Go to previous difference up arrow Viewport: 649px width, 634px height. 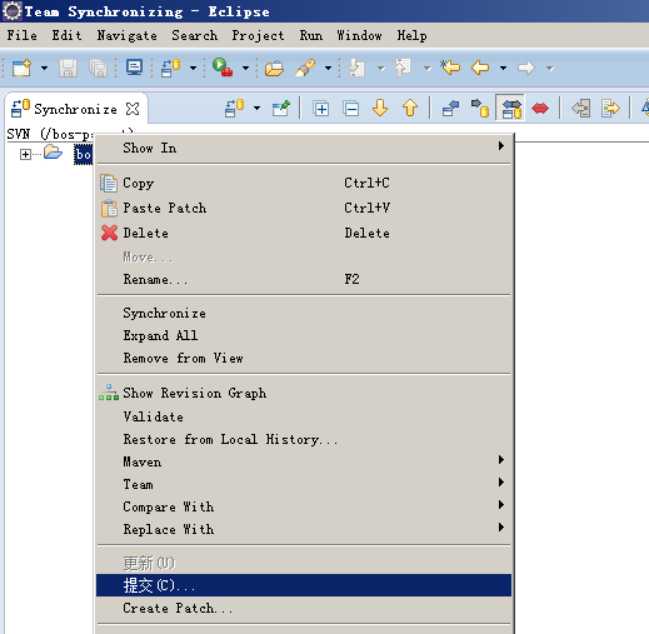(x=410, y=108)
